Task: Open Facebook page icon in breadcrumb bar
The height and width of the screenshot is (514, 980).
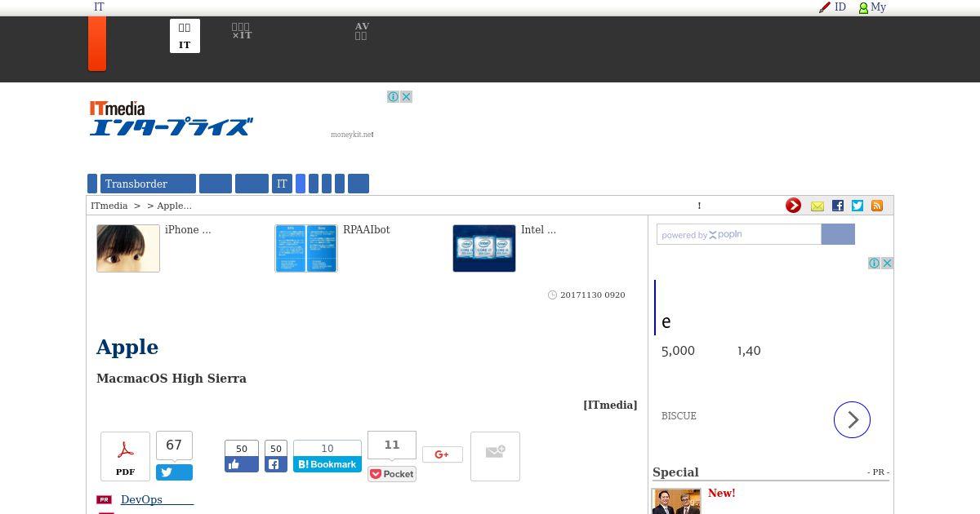Action: (838, 206)
